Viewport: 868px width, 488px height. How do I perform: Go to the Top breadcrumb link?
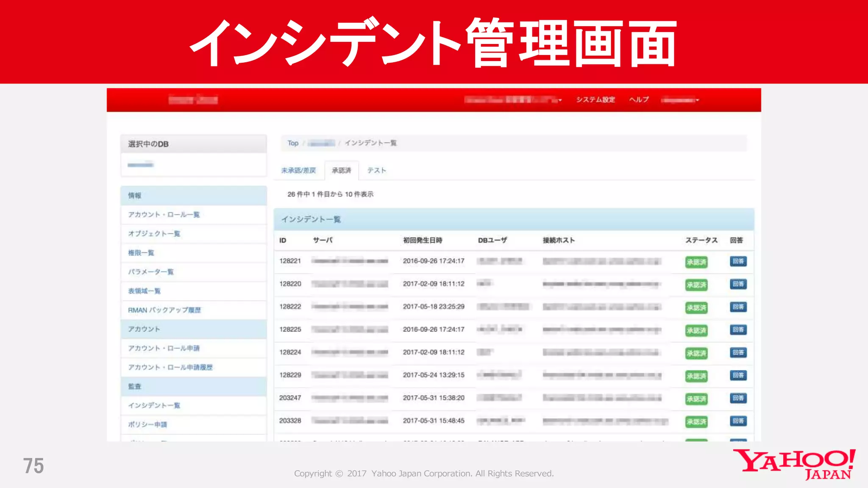tap(293, 143)
